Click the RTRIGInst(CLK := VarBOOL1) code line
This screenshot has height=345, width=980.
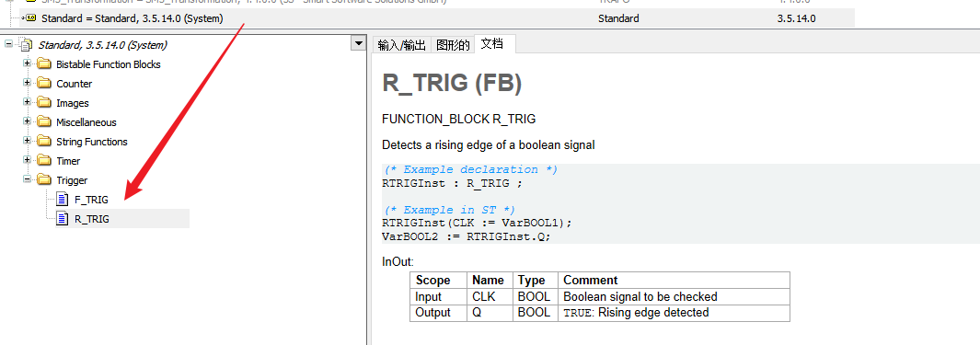tap(477, 223)
